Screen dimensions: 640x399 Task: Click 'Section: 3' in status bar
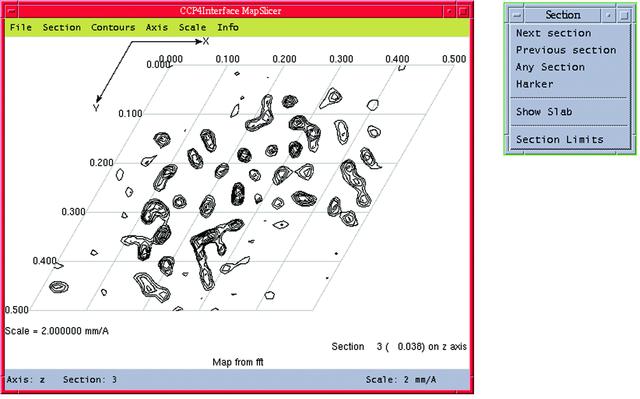[90, 380]
